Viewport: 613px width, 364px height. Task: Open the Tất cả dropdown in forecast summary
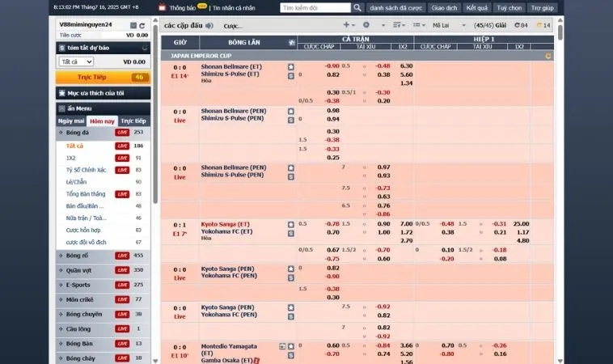coord(76,61)
